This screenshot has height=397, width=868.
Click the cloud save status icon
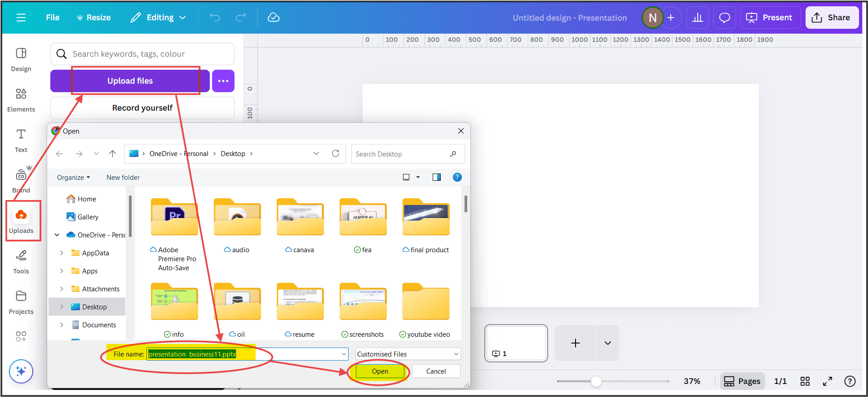pos(274,18)
